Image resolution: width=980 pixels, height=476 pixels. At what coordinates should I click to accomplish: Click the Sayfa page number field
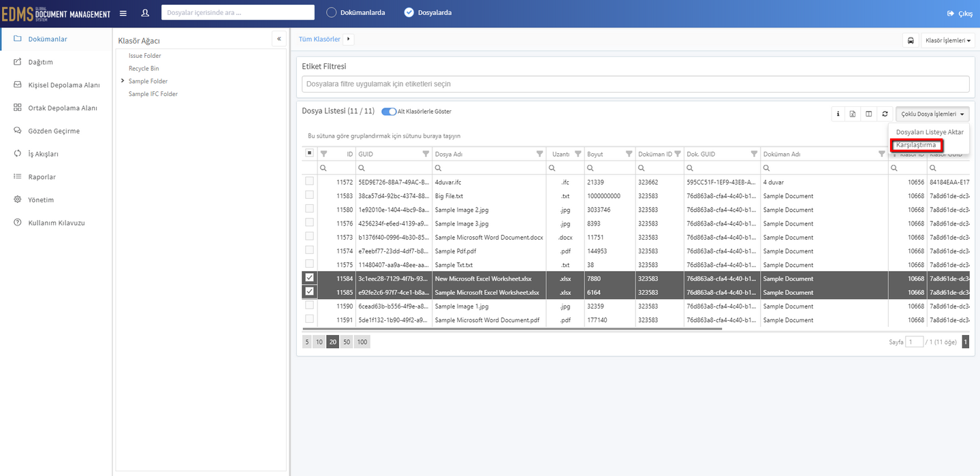click(915, 342)
